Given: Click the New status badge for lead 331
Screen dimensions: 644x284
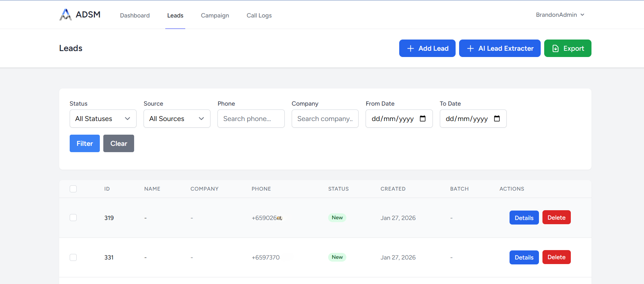Looking at the screenshot, I should click(x=337, y=257).
